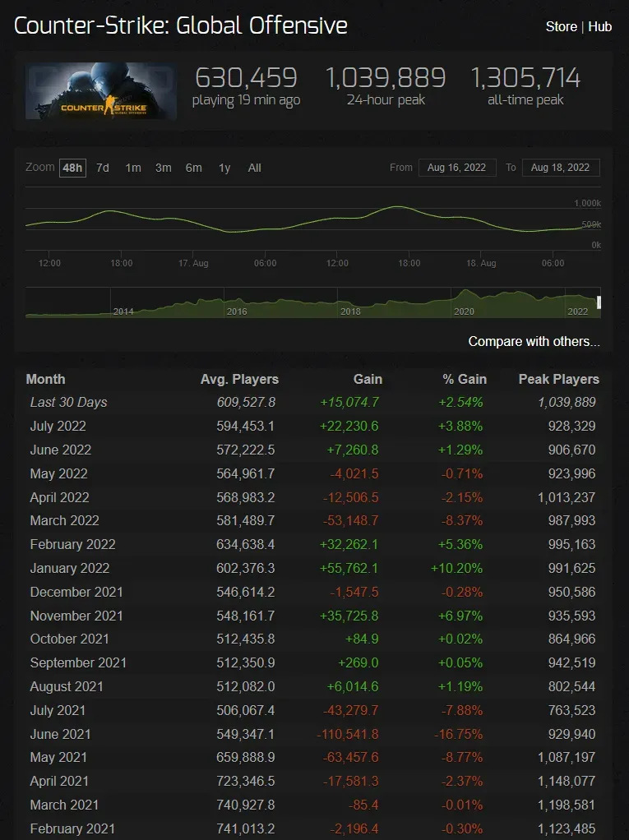This screenshot has width=629, height=840.
Task: Click average players value 609,527.8
Action: 246,402
